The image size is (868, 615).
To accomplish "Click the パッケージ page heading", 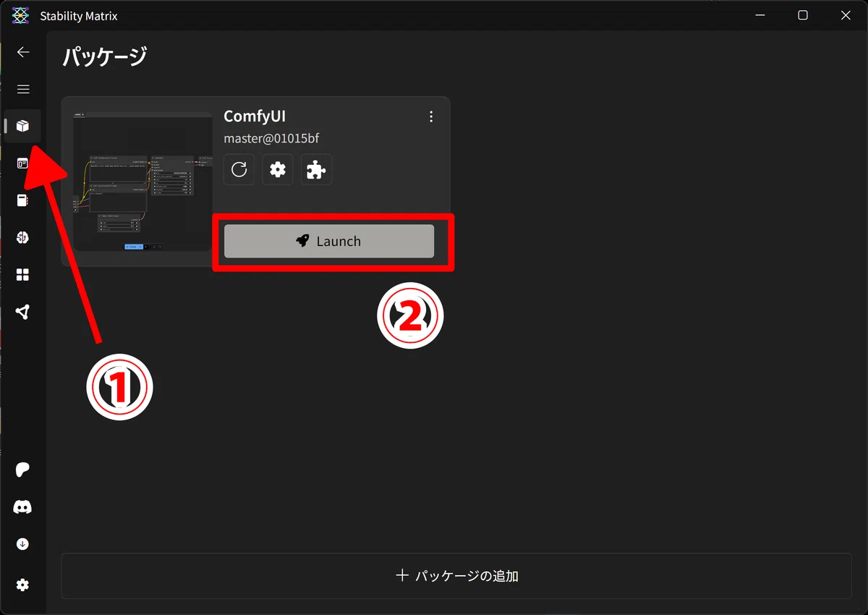I will (x=104, y=57).
